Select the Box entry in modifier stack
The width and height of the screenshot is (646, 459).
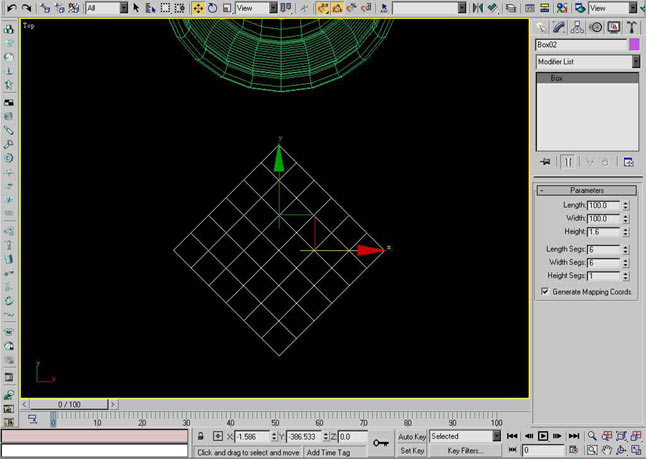(587, 78)
